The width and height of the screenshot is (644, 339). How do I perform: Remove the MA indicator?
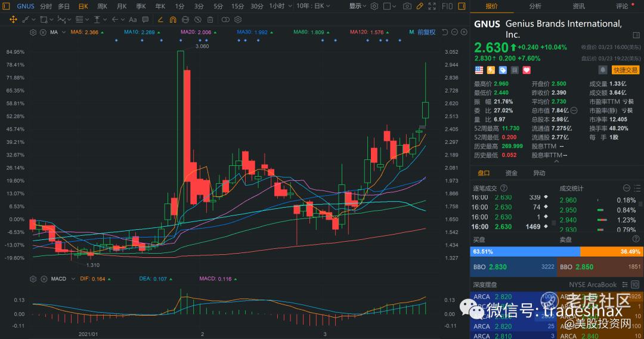[43, 32]
